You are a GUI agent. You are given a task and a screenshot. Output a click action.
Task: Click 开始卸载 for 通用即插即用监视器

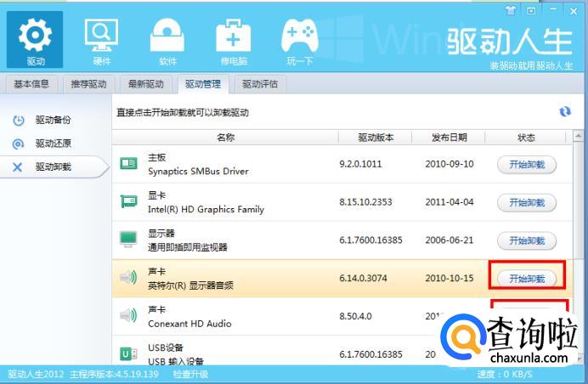(527, 240)
